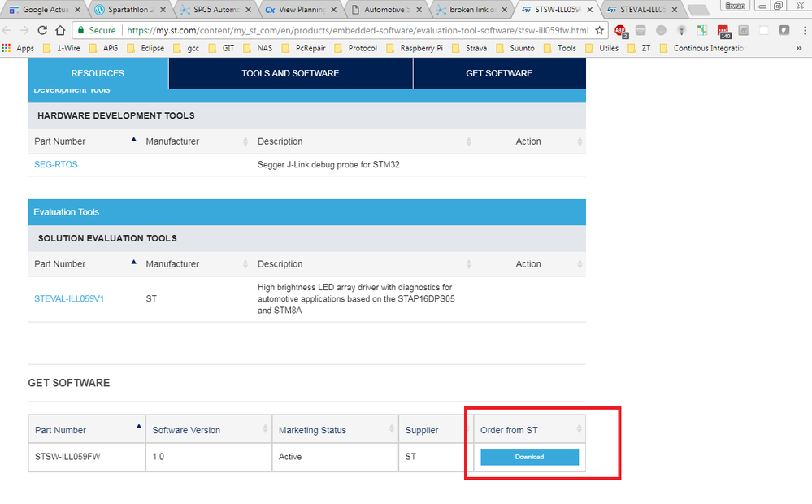Image resolution: width=812 pixels, height=504 pixels.
Task: Open the GIT bookmarks folder
Action: [x=222, y=48]
